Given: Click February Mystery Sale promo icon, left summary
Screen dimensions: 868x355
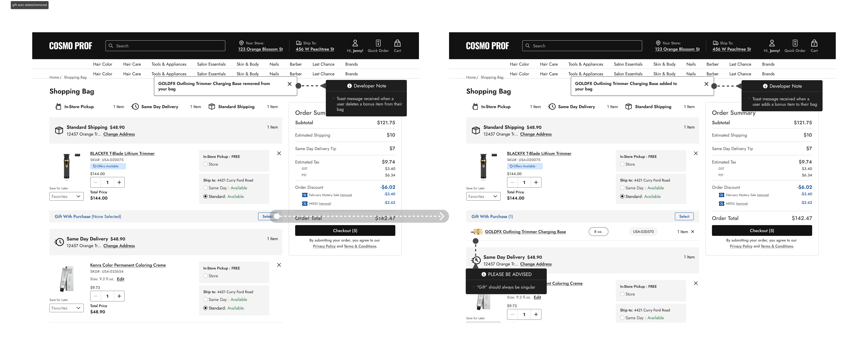Looking at the screenshot, I should click(x=305, y=195).
